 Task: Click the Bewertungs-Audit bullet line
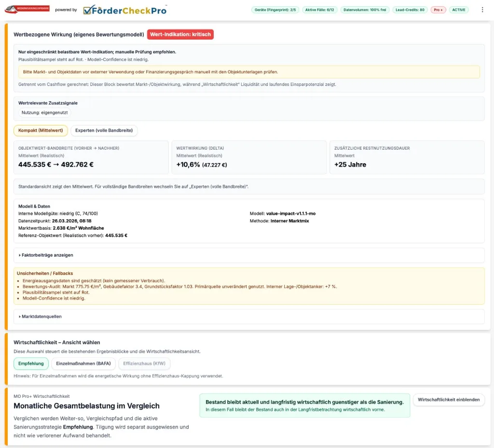(179, 287)
